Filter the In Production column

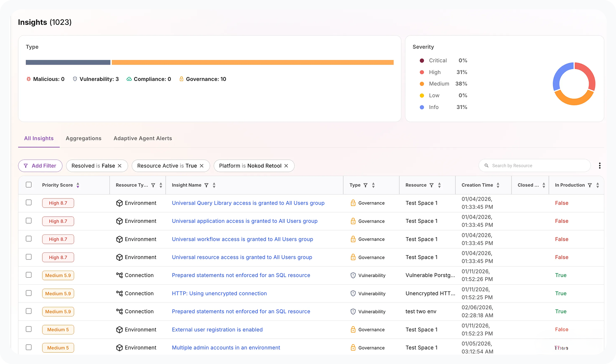pos(590,185)
